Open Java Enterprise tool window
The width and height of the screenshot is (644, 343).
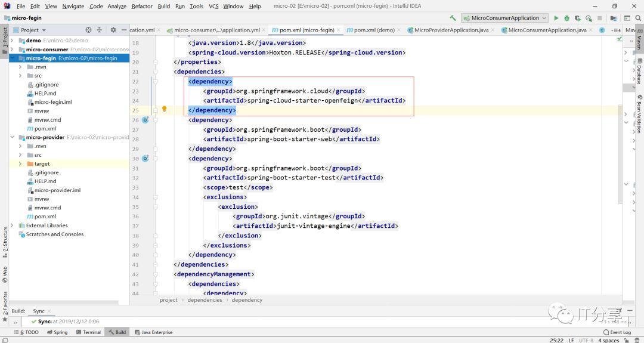(x=154, y=332)
